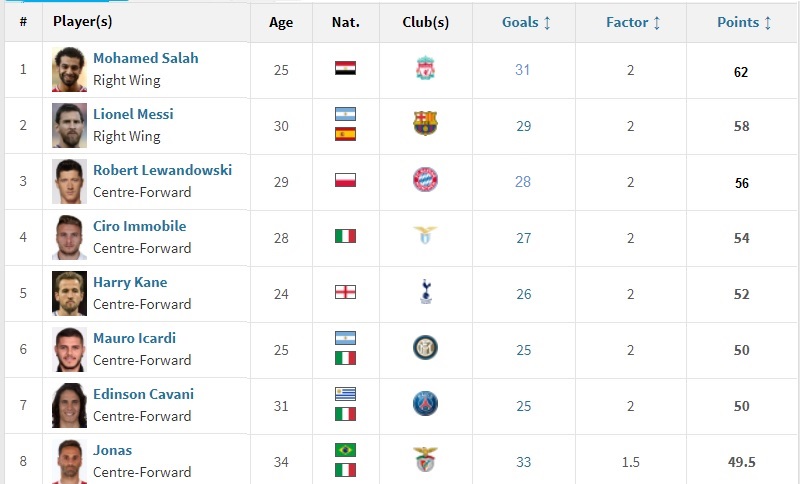Open the Jonas player name link
Image resolution: width=811 pixels, height=484 pixels.
[x=112, y=450]
